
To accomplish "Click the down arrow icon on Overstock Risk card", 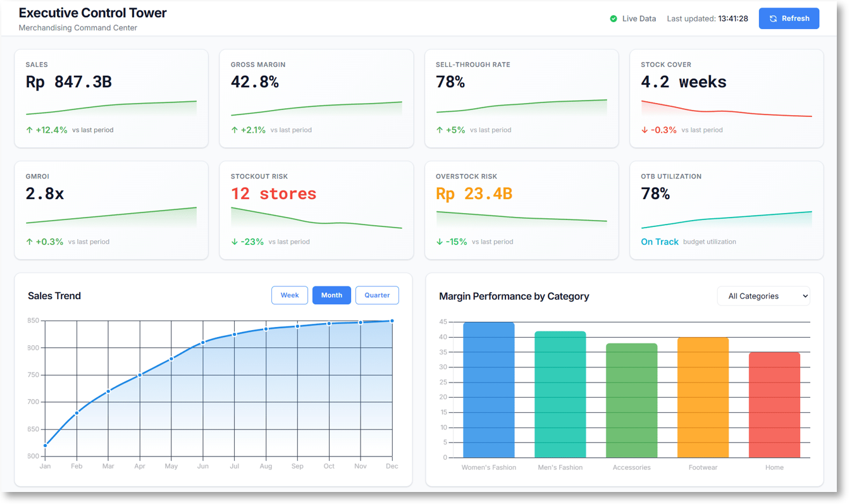I will 440,242.
